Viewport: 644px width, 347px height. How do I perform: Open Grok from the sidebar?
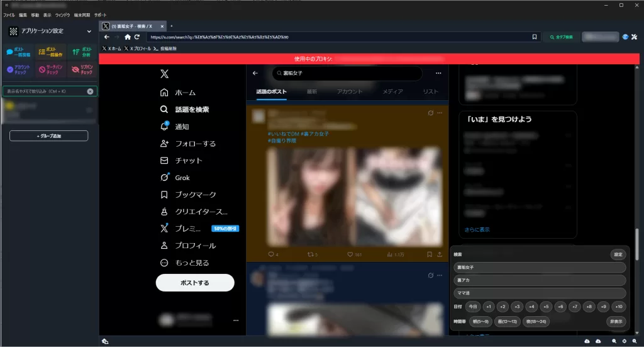click(x=175, y=178)
